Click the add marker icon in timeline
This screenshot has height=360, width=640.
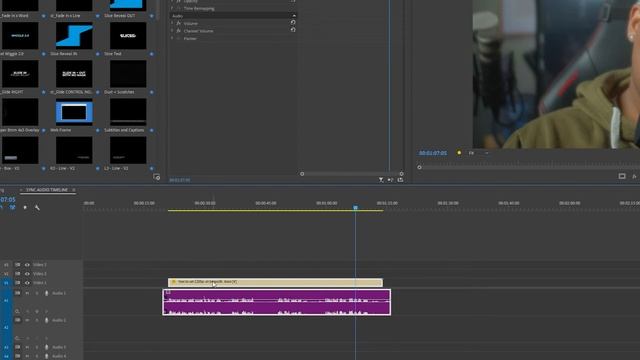click(25, 208)
